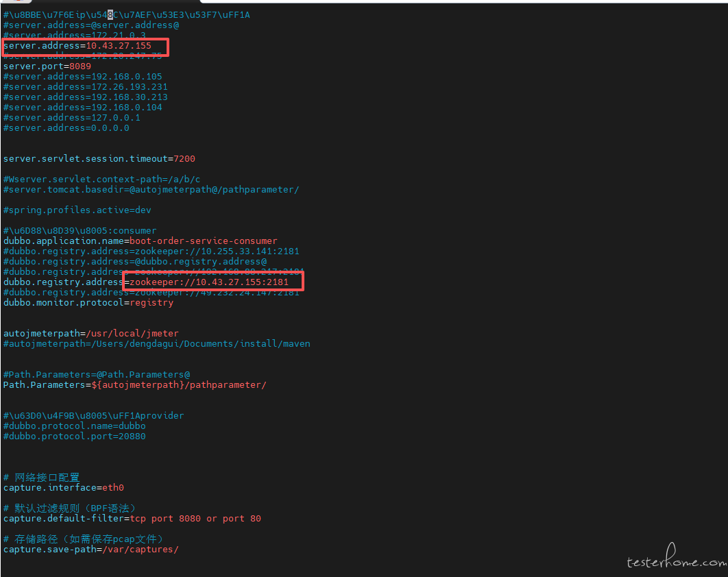Click the dubbo.application.name line
This screenshot has width=728, height=577.
coord(140,241)
